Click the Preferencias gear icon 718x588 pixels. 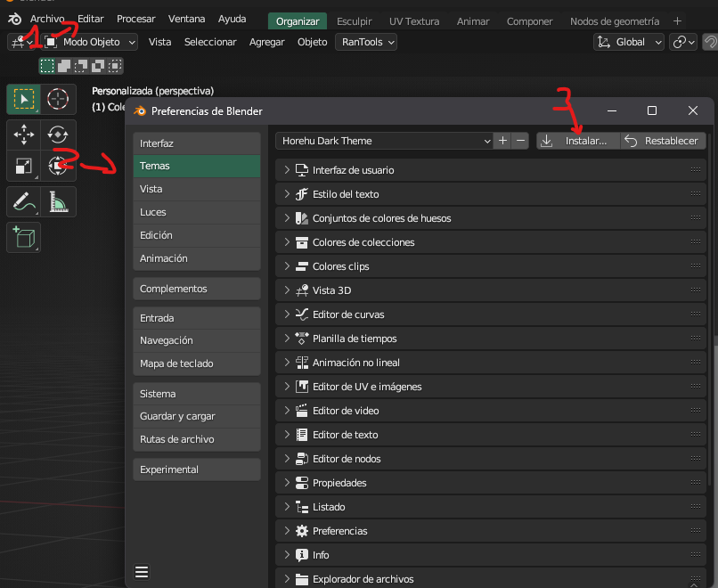[302, 531]
